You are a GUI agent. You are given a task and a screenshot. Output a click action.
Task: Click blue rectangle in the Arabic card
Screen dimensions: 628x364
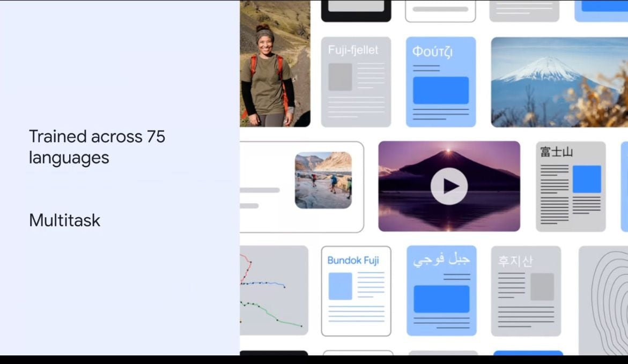pos(441,299)
